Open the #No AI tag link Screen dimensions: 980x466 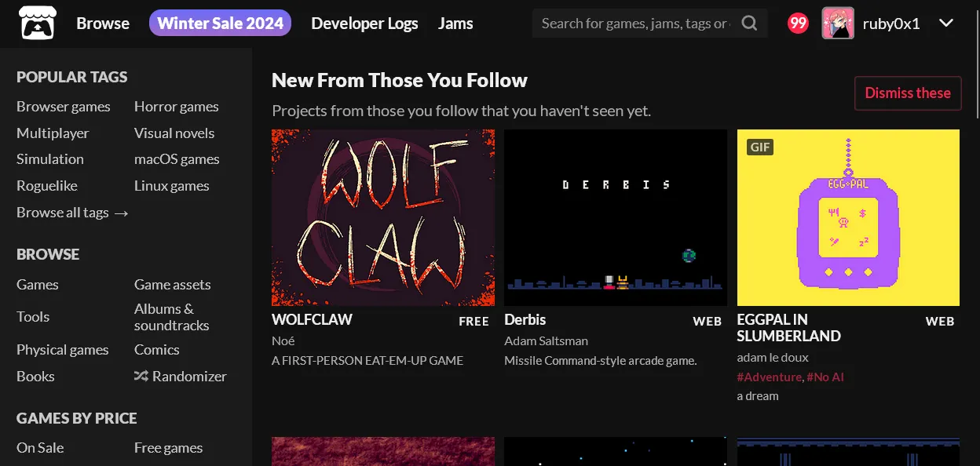(825, 377)
